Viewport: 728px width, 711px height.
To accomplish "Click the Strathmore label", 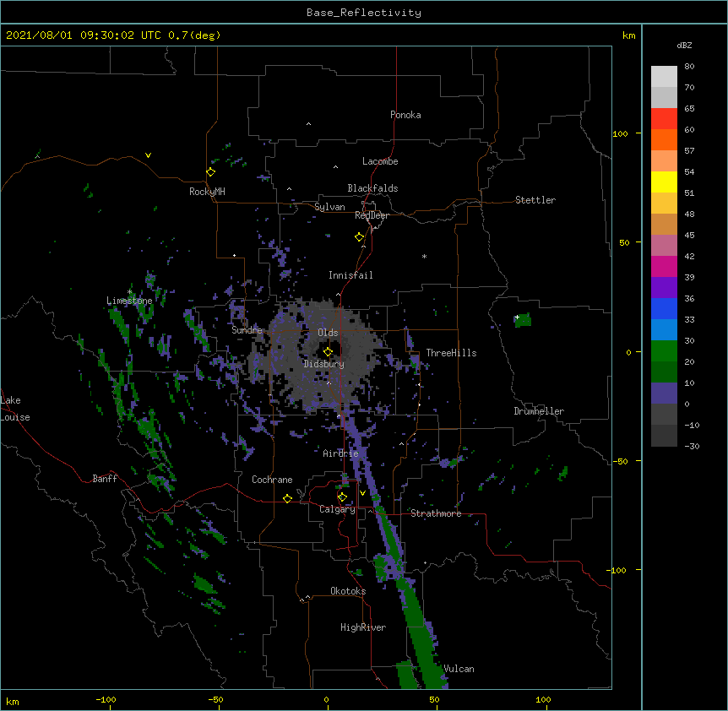I will point(436,513).
